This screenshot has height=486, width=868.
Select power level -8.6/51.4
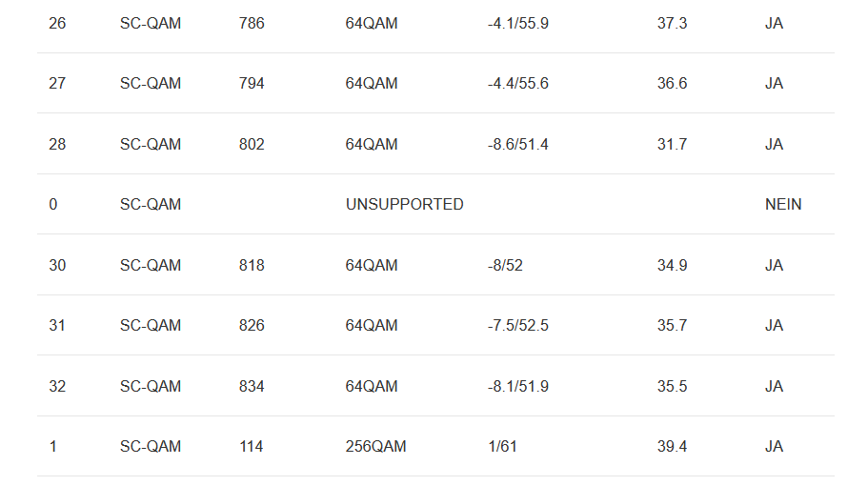(x=517, y=145)
